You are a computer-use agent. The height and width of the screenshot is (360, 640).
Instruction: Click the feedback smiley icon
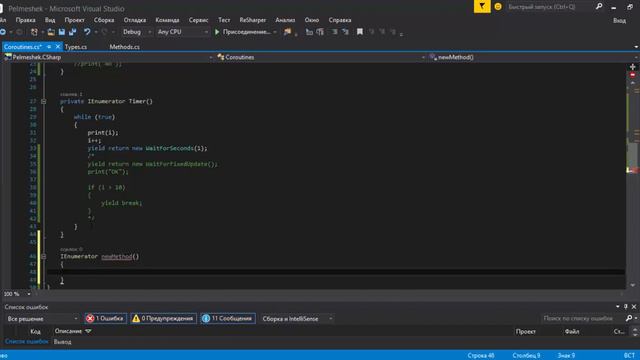[498, 7]
